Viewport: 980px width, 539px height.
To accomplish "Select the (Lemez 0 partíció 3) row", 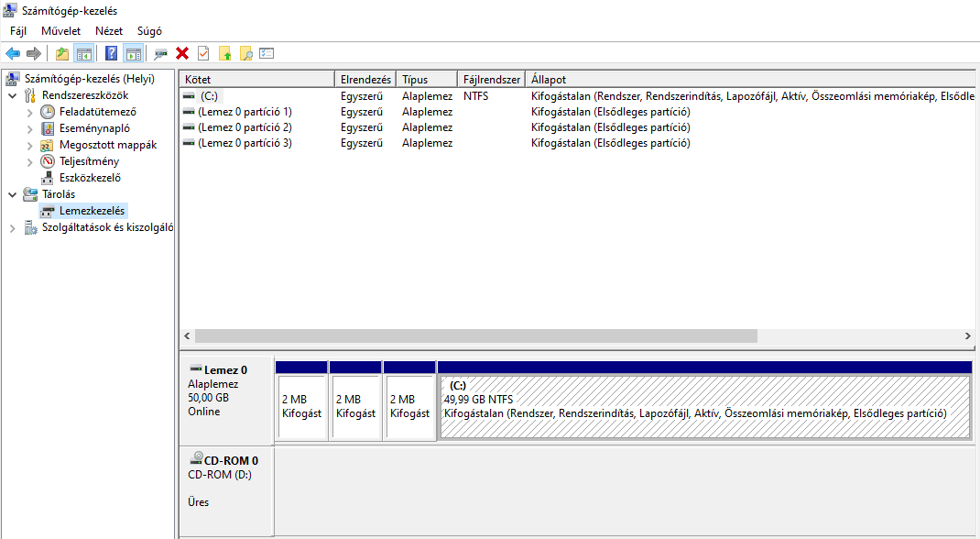I will tap(578, 143).
